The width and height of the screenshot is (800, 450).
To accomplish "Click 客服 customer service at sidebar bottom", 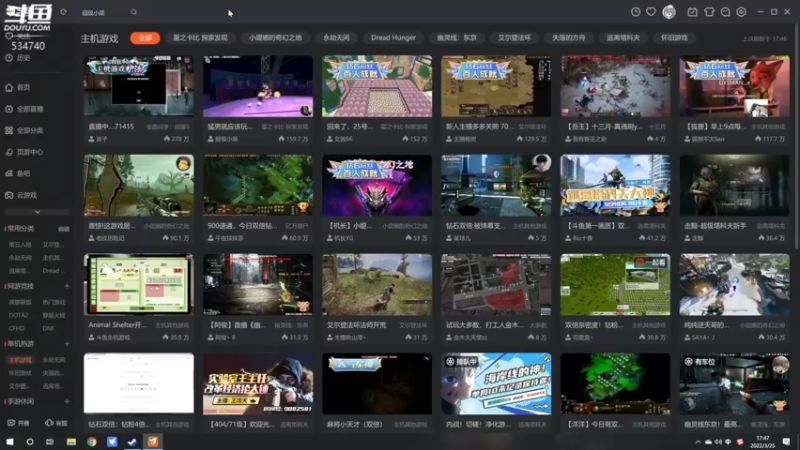I will [x=56, y=423].
